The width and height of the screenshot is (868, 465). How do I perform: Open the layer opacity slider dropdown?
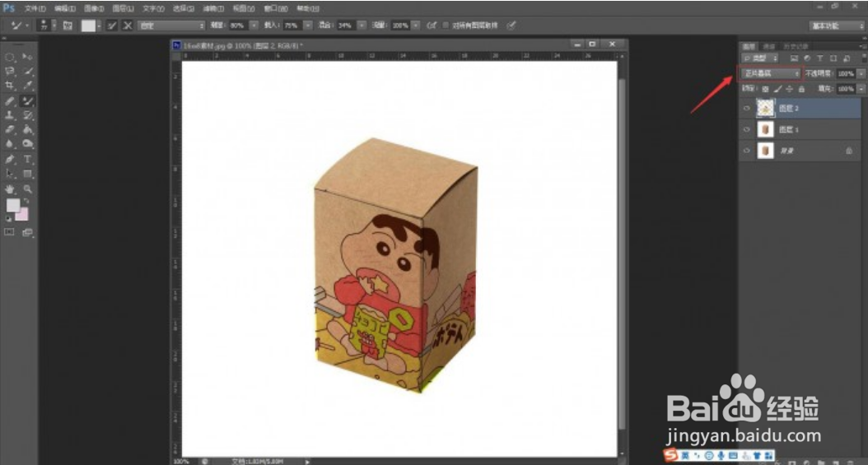[861, 73]
